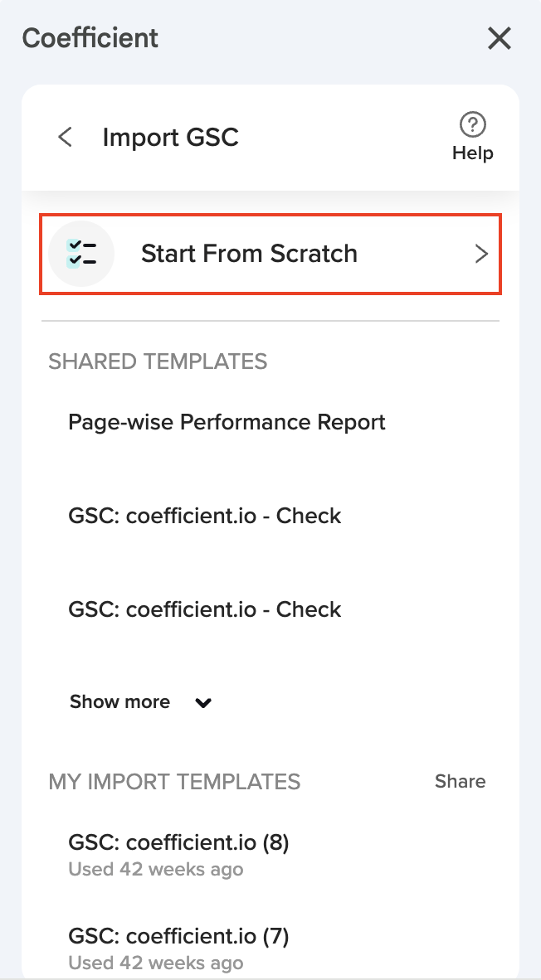Close the Coefficient sidebar panel
This screenshot has width=541, height=980.
click(500, 38)
